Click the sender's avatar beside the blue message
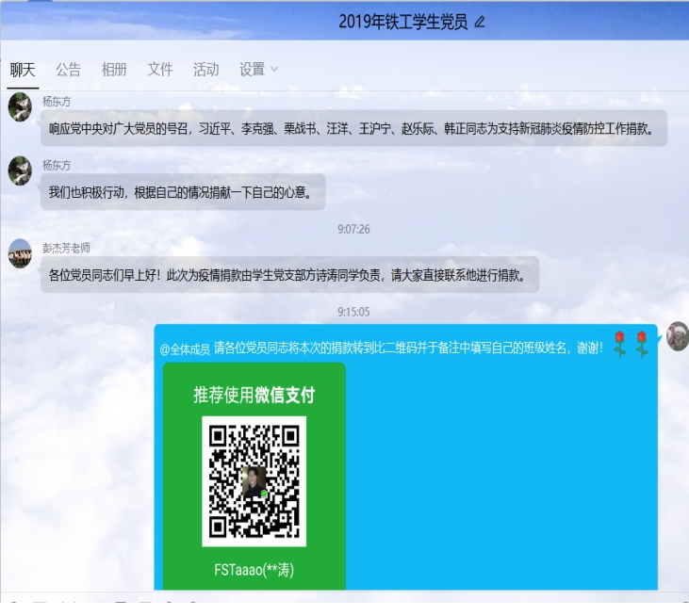Screen dimensions: 689x616 click(x=677, y=336)
